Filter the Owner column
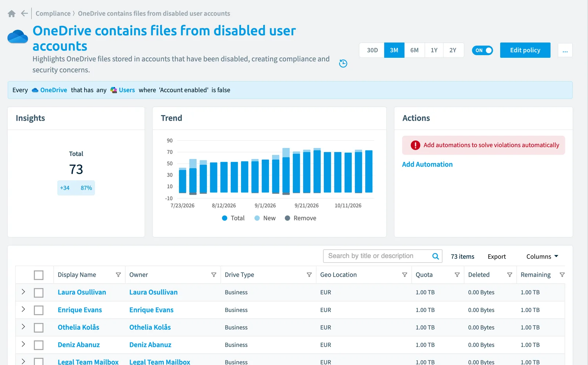Viewport: 588px width, 365px height. point(214,275)
